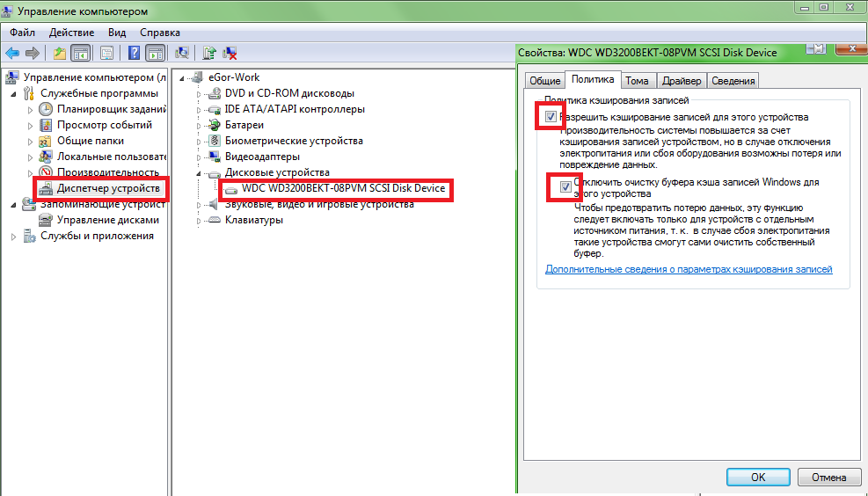Image resolution: width=868 pixels, height=496 pixels.
Task: Click the update driver software toolbar icon
Action: [x=209, y=53]
